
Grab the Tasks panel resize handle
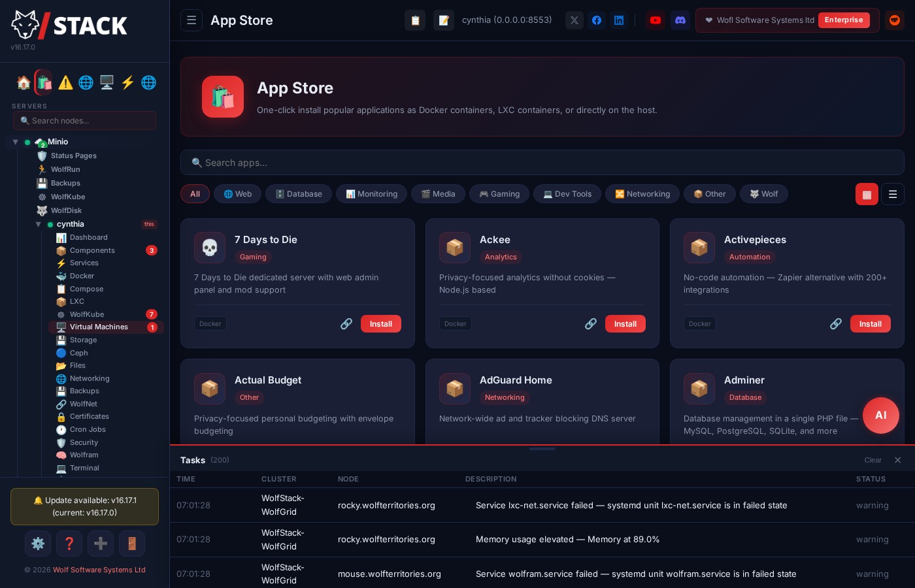pos(542,449)
